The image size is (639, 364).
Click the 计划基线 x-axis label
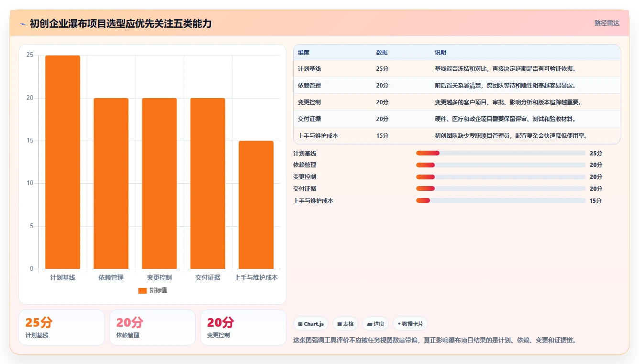[63, 277]
